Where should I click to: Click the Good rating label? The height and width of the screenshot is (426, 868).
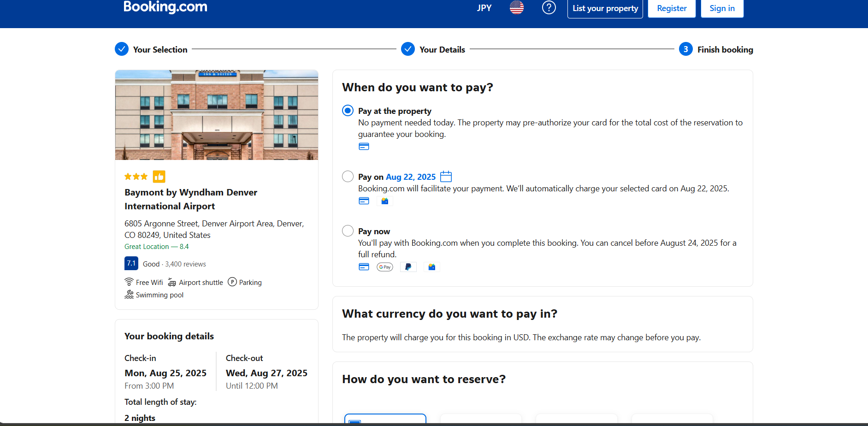coord(151,264)
